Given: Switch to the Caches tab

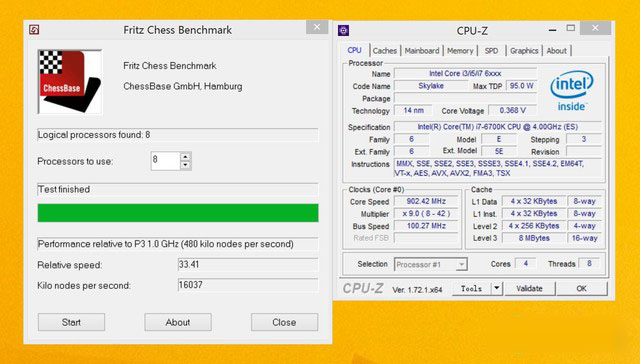Looking at the screenshot, I should [385, 51].
